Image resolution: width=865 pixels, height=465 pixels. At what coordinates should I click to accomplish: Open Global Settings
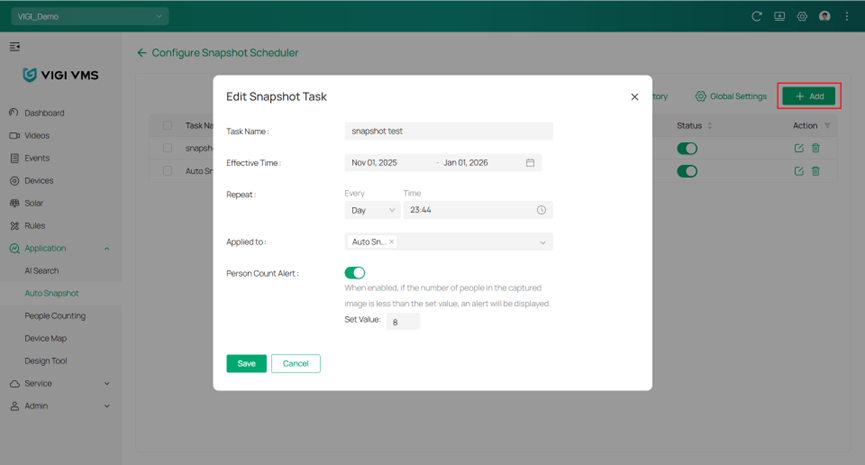[x=731, y=96]
